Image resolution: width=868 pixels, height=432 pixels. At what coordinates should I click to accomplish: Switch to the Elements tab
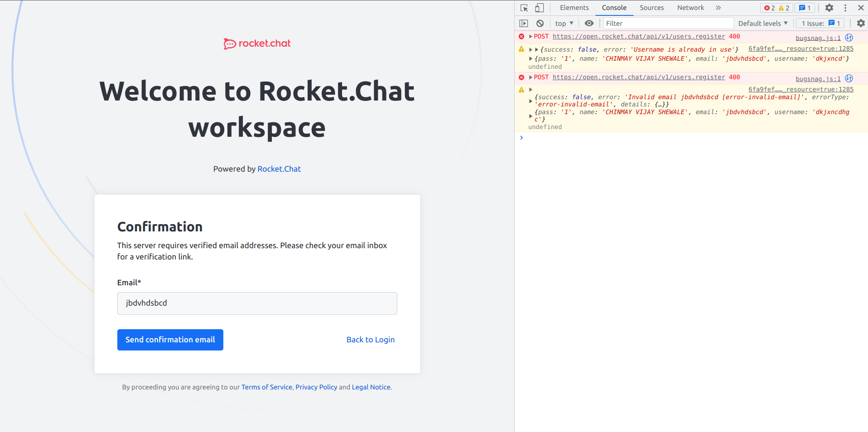click(x=574, y=8)
